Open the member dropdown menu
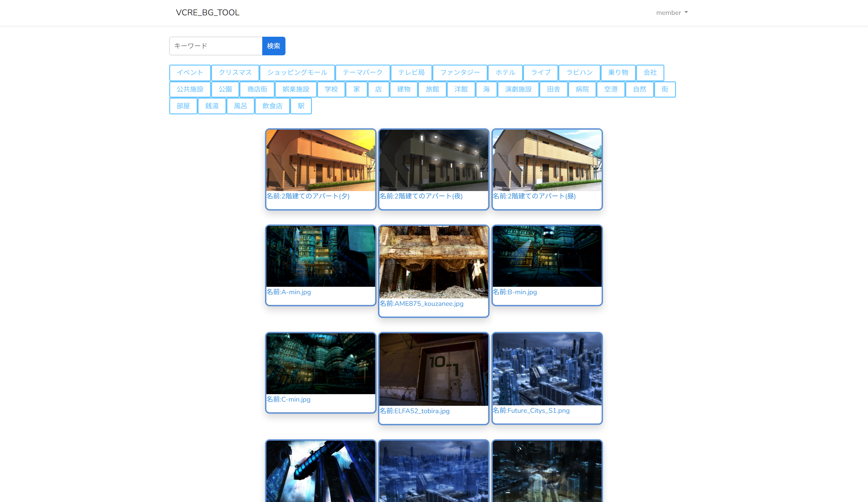Screen dimensions: 868x502 point(671,13)
